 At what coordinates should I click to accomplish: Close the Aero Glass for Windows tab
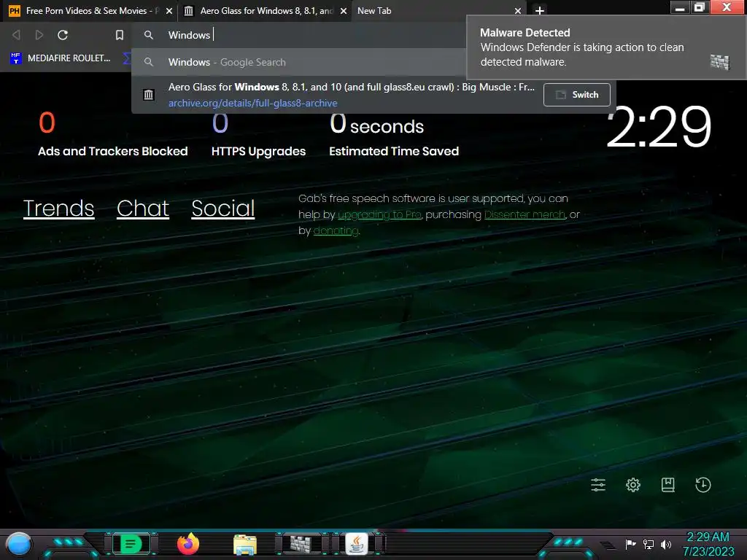coord(343,11)
